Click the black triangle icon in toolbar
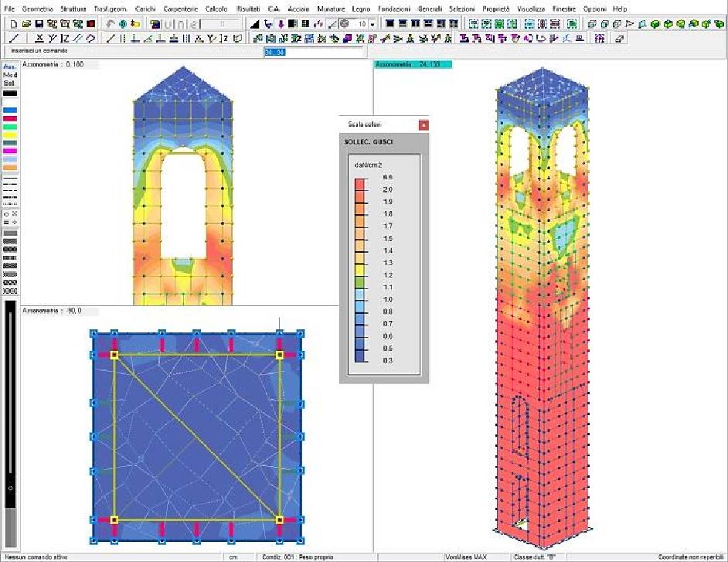The image size is (728, 562). pyautogui.click(x=254, y=24)
